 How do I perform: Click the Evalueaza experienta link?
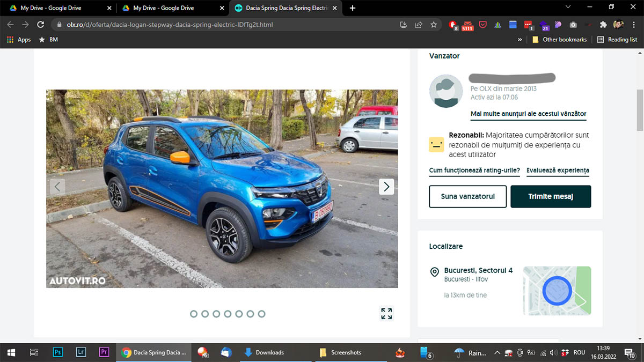(x=558, y=171)
